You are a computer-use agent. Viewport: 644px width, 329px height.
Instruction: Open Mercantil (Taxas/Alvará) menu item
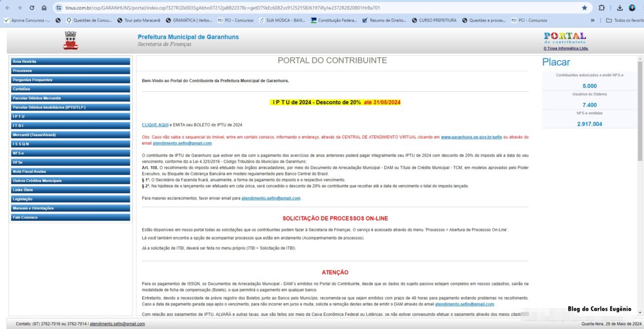pyautogui.click(x=71, y=135)
